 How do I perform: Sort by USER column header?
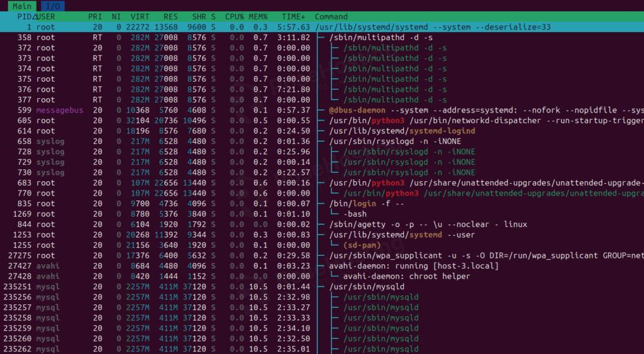coord(45,17)
